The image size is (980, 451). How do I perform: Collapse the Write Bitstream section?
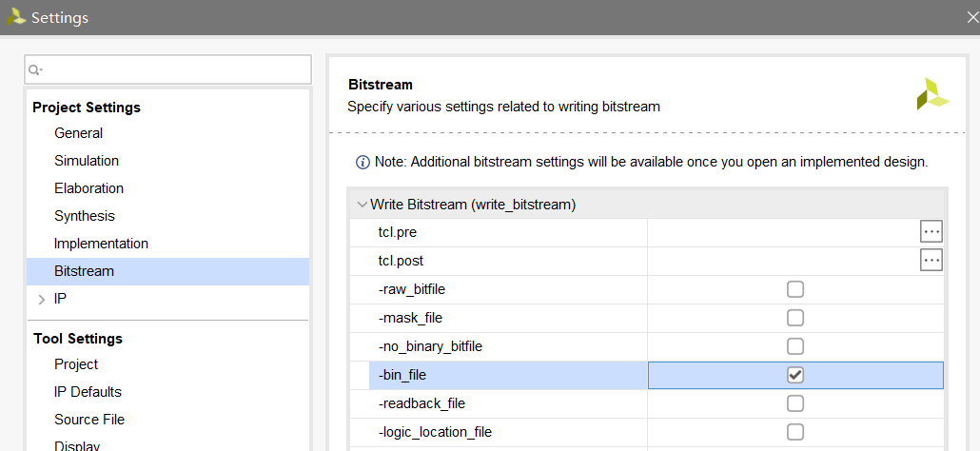[362, 205]
